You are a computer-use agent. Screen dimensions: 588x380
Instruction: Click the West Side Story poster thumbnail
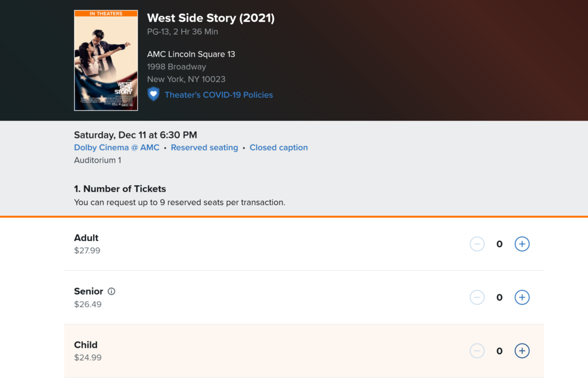106,63
